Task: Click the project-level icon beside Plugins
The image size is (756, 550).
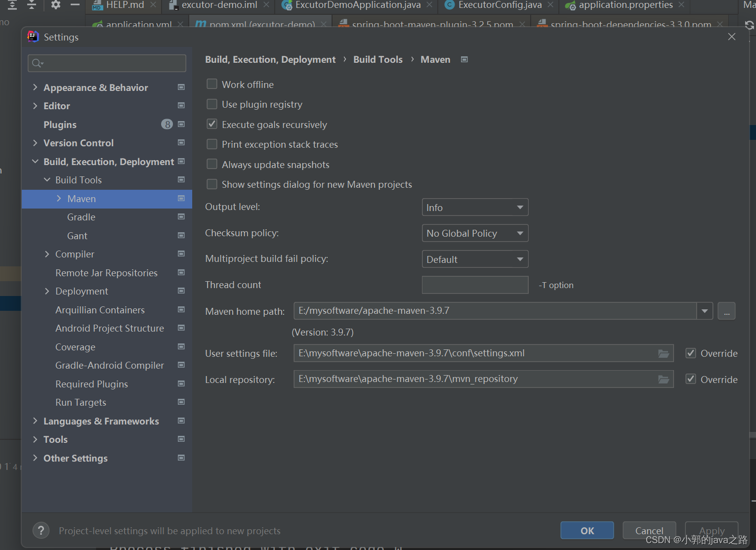Action: click(x=181, y=125)
